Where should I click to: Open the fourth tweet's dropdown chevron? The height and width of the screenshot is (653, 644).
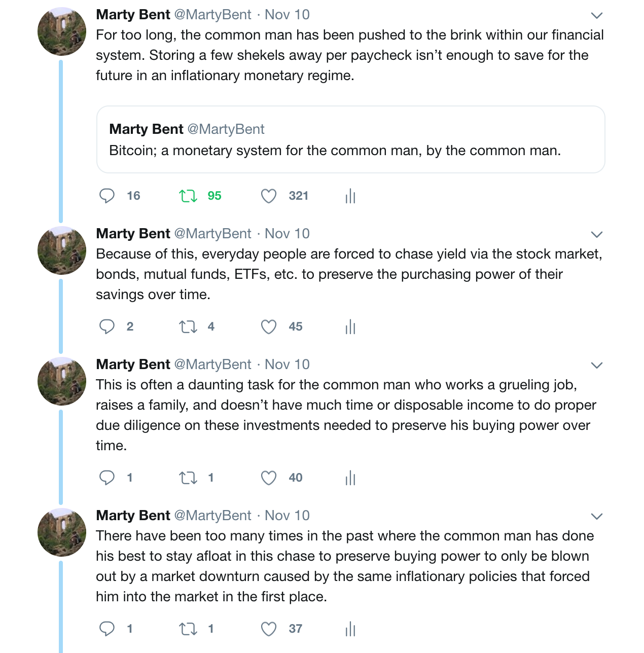click(597, 516)
